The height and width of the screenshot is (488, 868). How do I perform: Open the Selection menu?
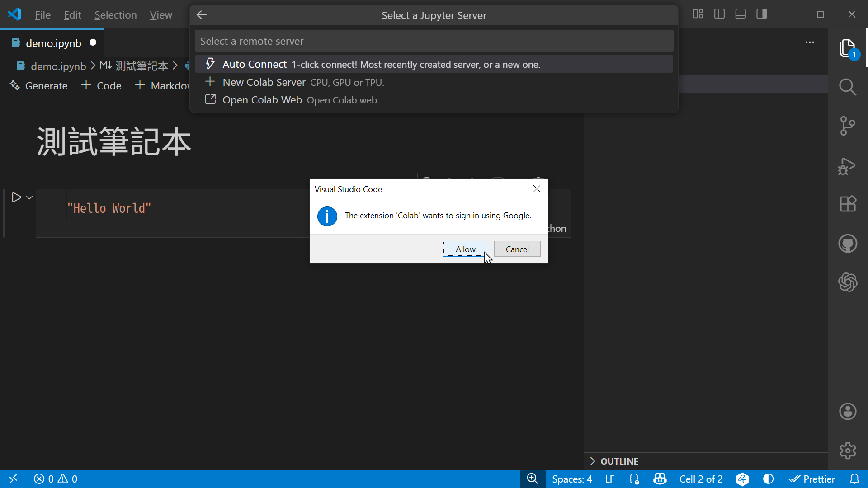[115, 15]
